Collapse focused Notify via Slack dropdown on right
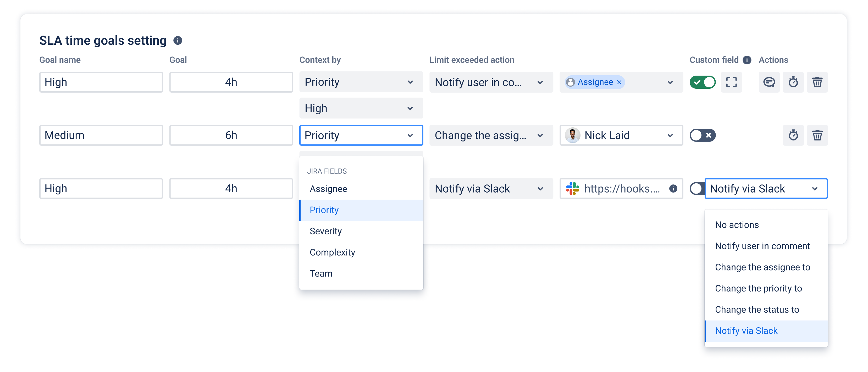This screenshot has height=372, width=868. pos(766,189)
